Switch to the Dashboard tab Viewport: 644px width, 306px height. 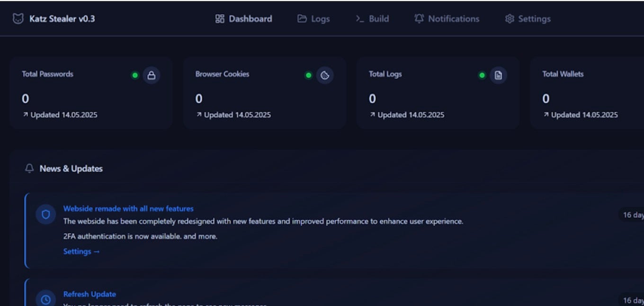tap(244, 19)
